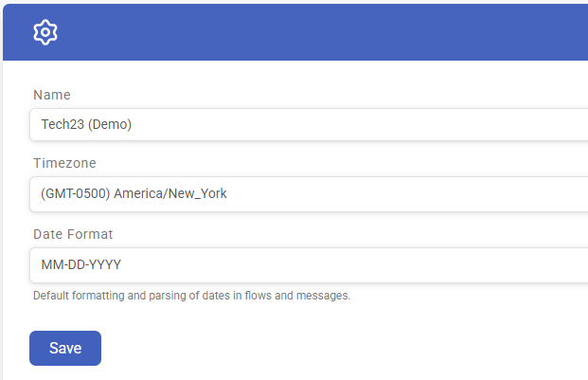Click "flows and messages" in helper text

click(297, 296)
